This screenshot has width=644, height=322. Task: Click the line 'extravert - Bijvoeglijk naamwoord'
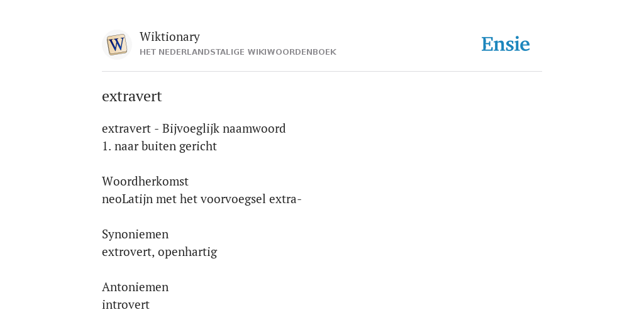[194, 128]
